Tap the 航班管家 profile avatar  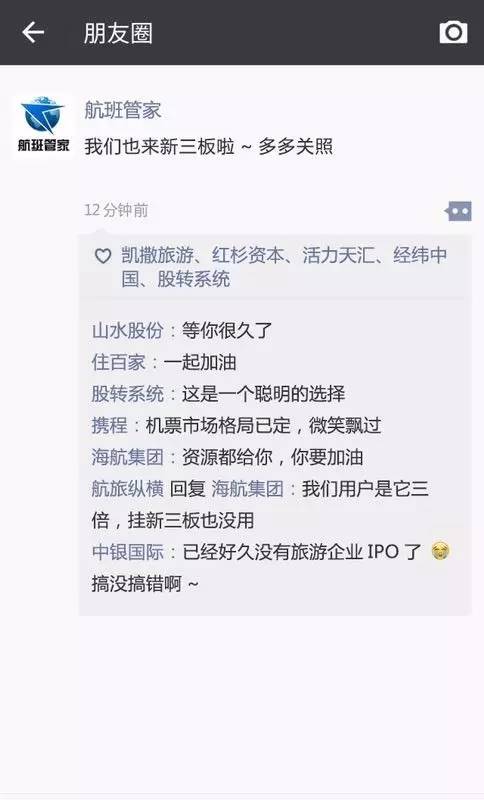tap(43, 127)
